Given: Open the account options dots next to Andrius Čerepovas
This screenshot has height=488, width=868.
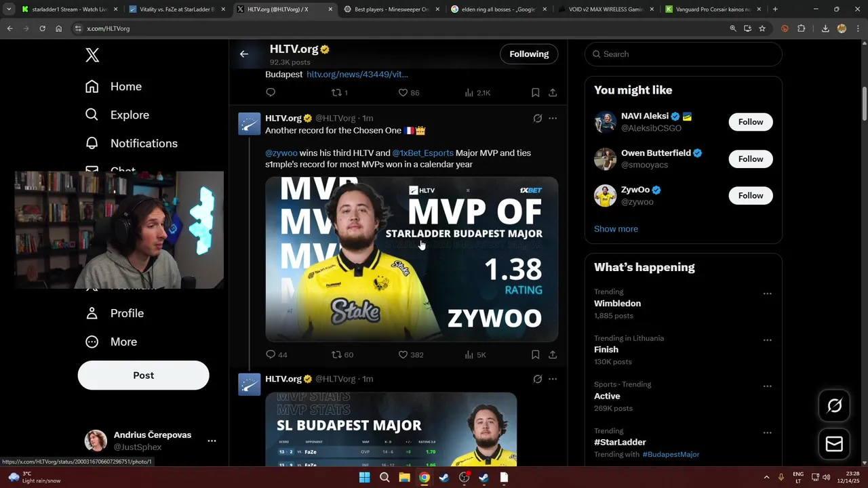Looking at the screenshot, I should coord(212,441).
